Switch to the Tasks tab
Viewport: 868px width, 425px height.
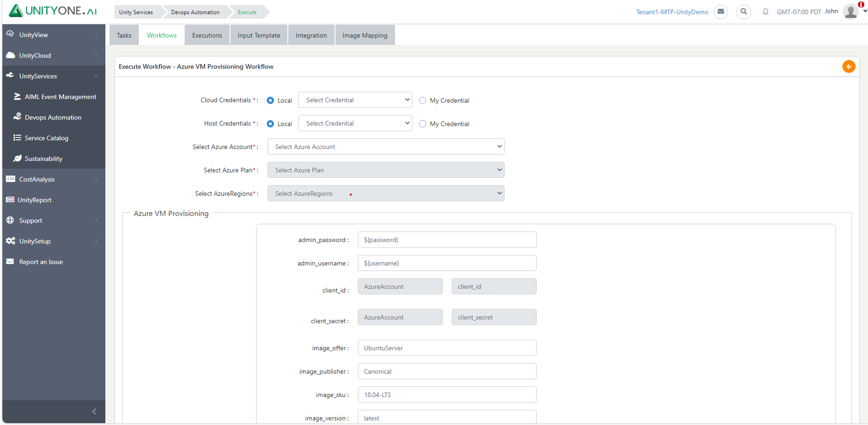click(124, 35)
